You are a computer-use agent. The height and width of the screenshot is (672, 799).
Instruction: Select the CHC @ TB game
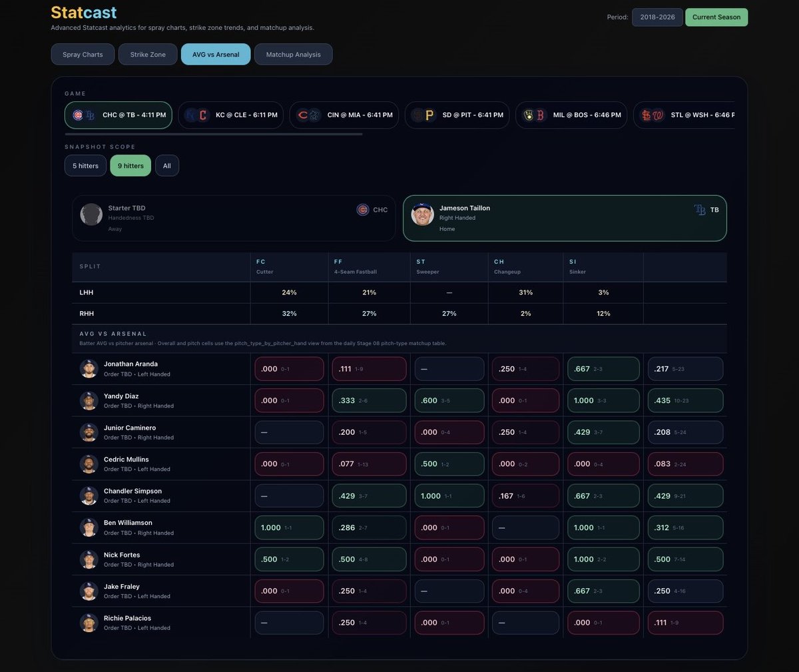119,115
